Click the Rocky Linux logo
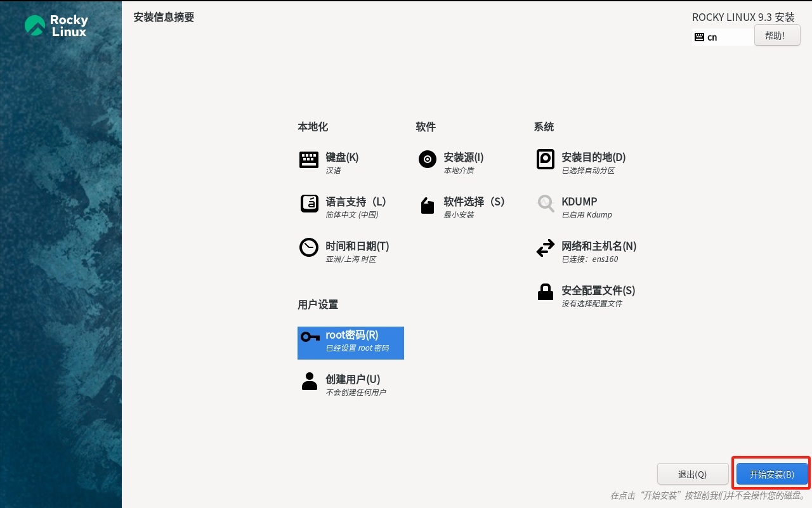 pos(56,26)
